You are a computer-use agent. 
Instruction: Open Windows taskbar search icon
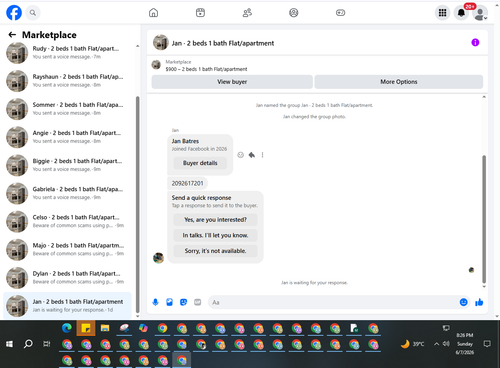(28, 344)
